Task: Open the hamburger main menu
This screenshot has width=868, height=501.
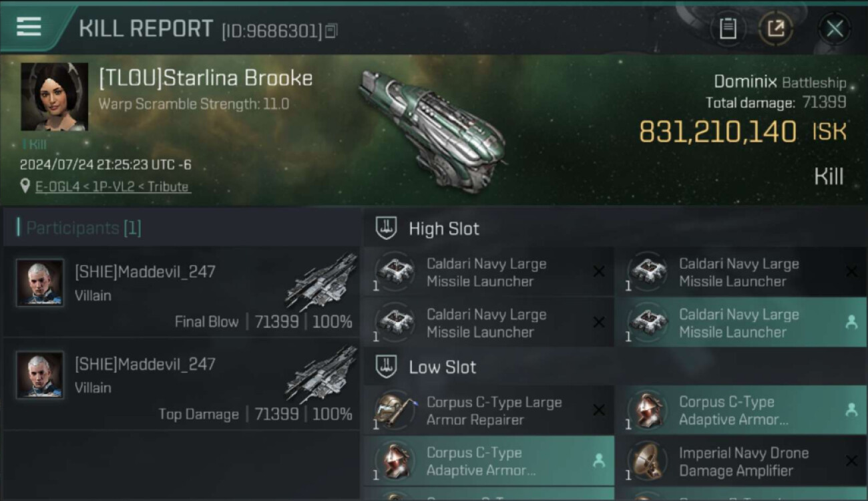Action: tap(29, 27)
